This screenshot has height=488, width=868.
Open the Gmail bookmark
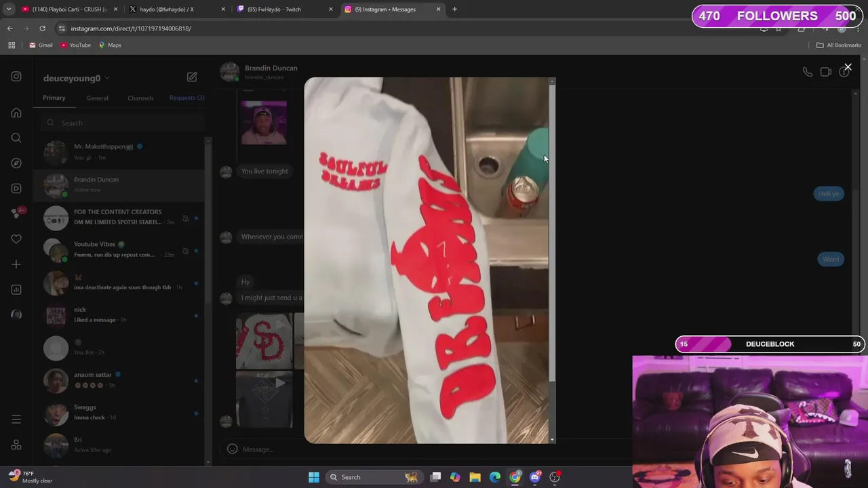click(x=41, y=45)
